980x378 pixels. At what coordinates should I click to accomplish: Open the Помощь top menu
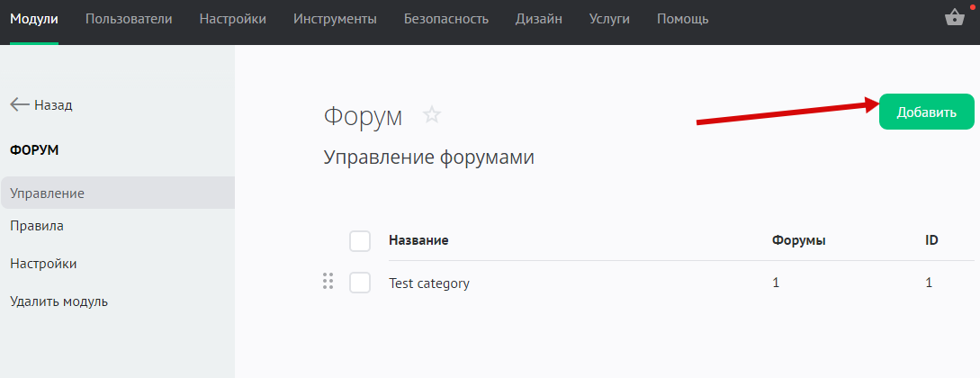point(682,19)
